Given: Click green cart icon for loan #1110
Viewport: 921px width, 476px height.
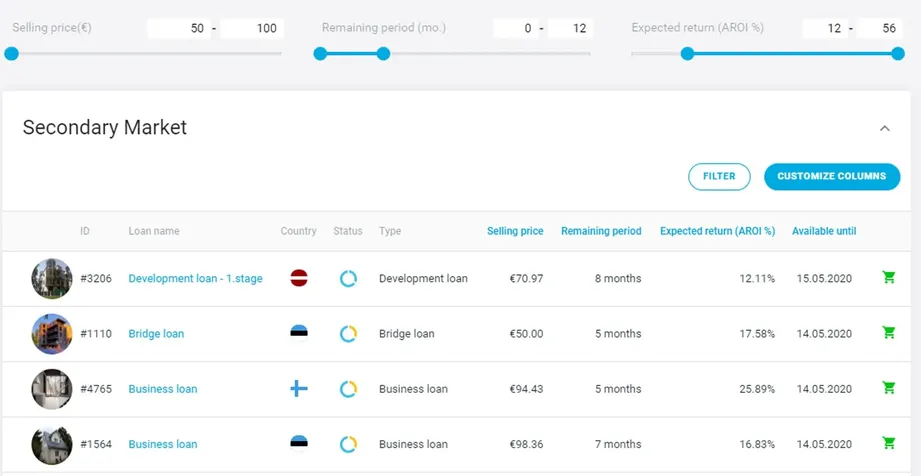Looking at the screenshot, I should point(889,333).
